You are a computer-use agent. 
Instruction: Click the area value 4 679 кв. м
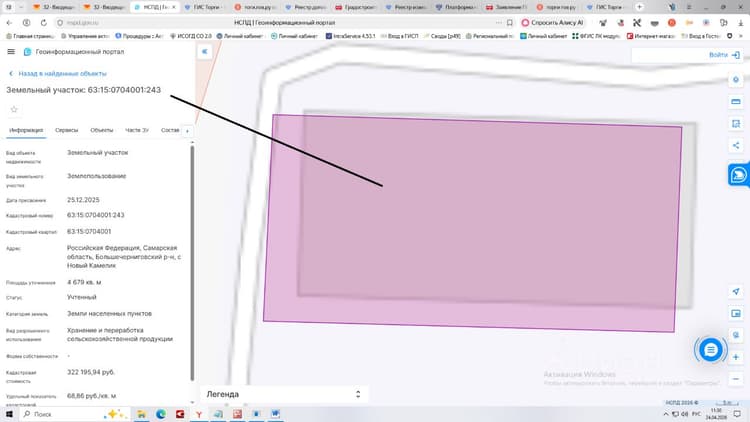pyautogui.click(x=84, y=282)
